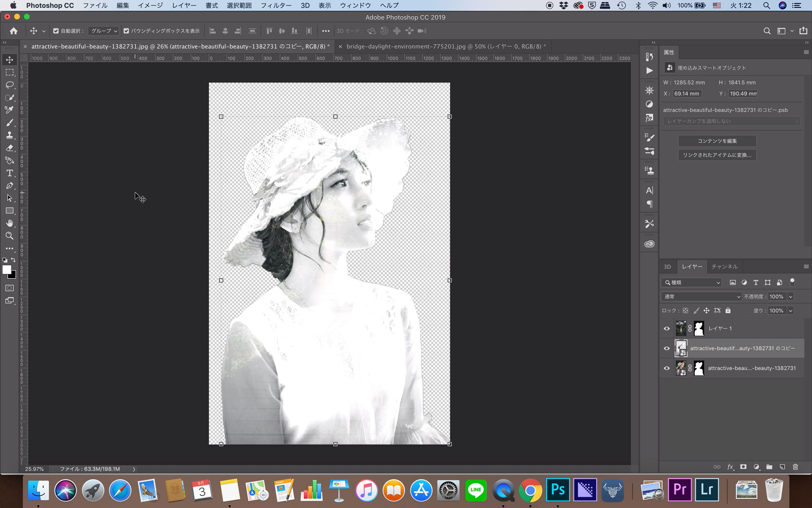Open the Edit Toolbar ellipsis
The image size is (812, 508).
pos(9,248)
